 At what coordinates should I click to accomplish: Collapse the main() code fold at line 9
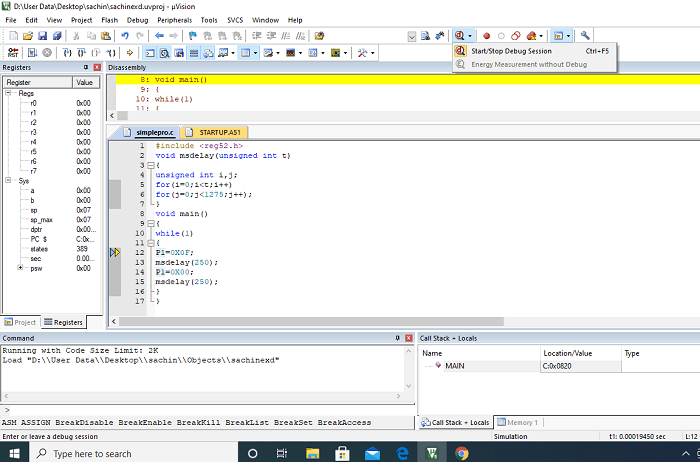pyautogui.click(x=150, y=223)
